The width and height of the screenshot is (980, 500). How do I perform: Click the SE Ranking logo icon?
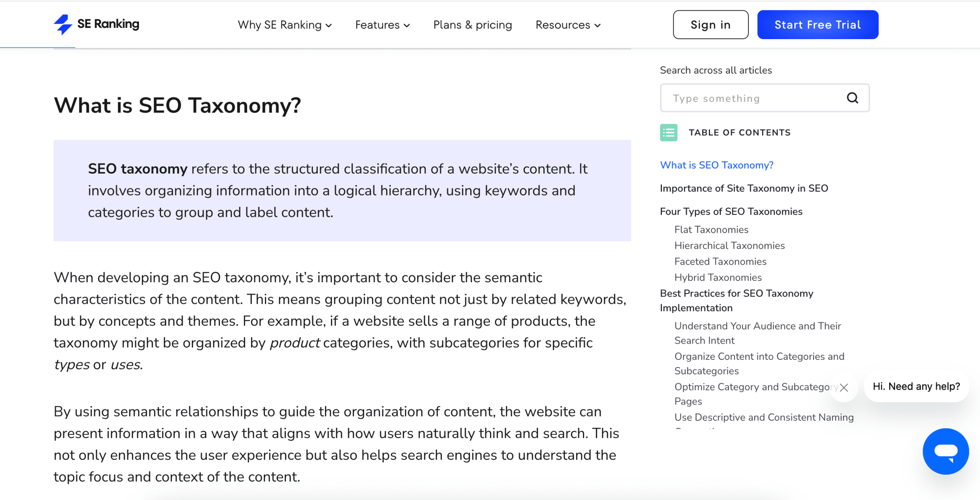coord(63,25)
